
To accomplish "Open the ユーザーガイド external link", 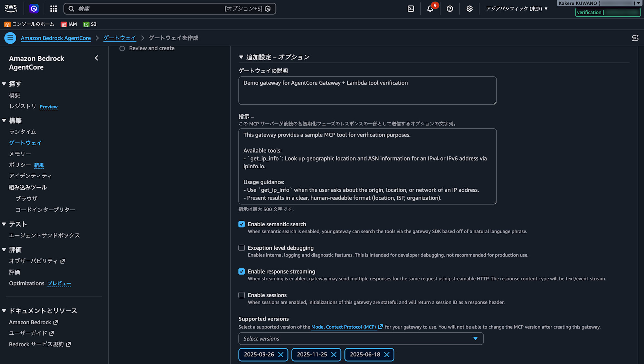I will [32, 333].
